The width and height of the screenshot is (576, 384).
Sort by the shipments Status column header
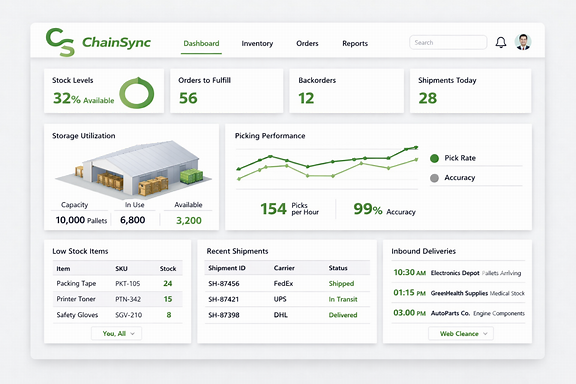coord(338,268)
